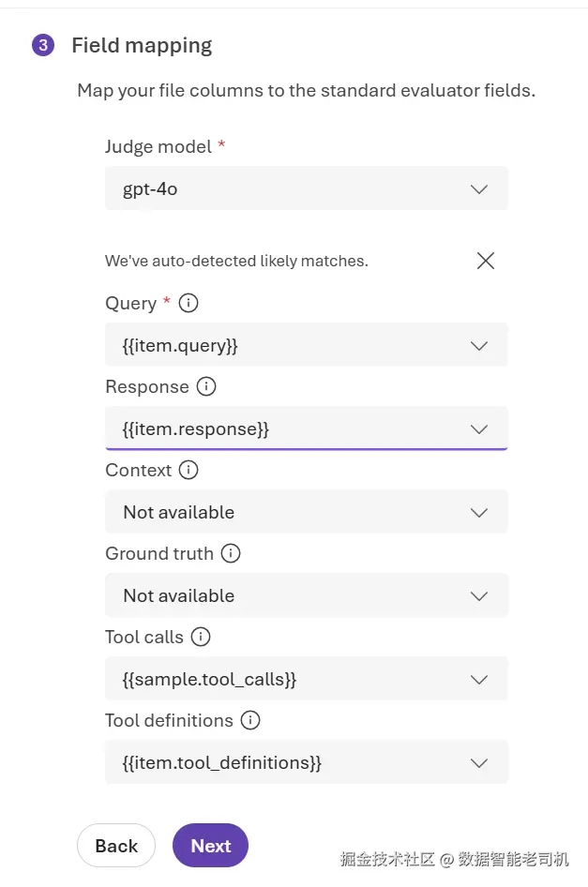Open the info icon next to Tool calls
The height and width of the screenshot is (887, 588).
tap(201, 637)
